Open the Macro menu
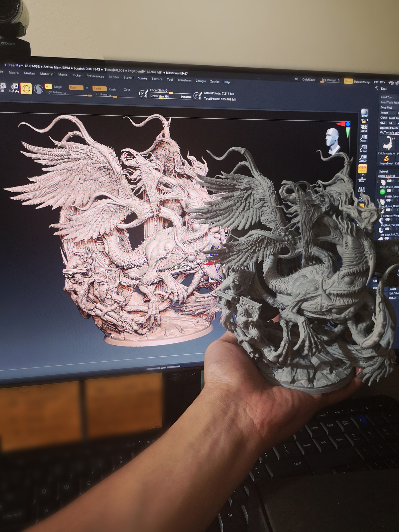This screenshot has width=399, height=532. pos(14,72)
